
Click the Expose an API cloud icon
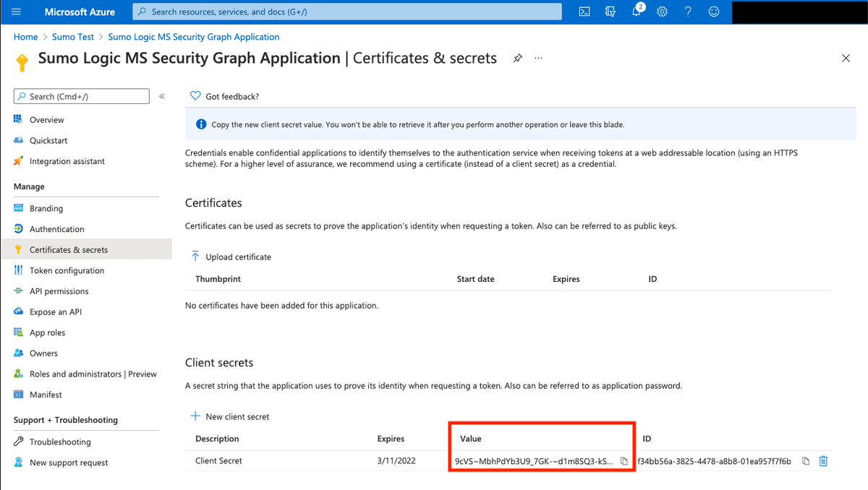[x=18, y=312]
